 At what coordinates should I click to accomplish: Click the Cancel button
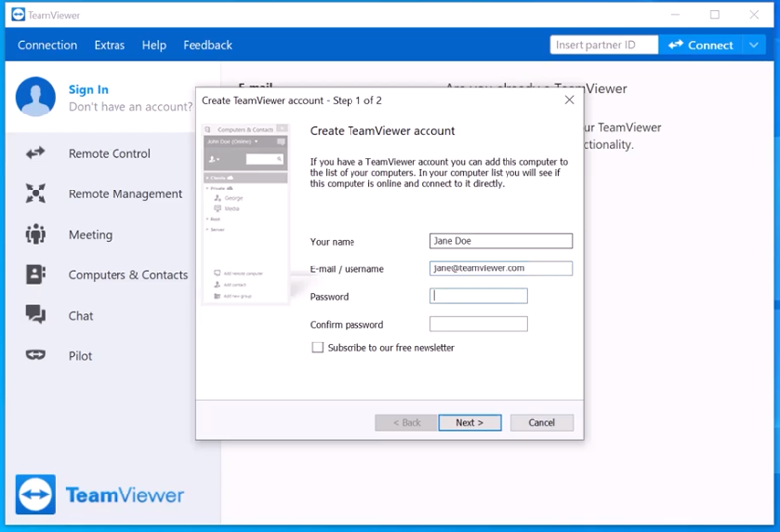point(542,422)
